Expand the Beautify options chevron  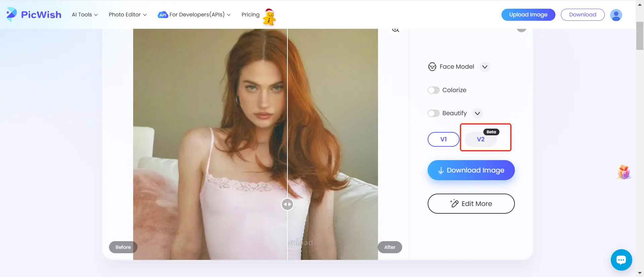click(477, 113)
